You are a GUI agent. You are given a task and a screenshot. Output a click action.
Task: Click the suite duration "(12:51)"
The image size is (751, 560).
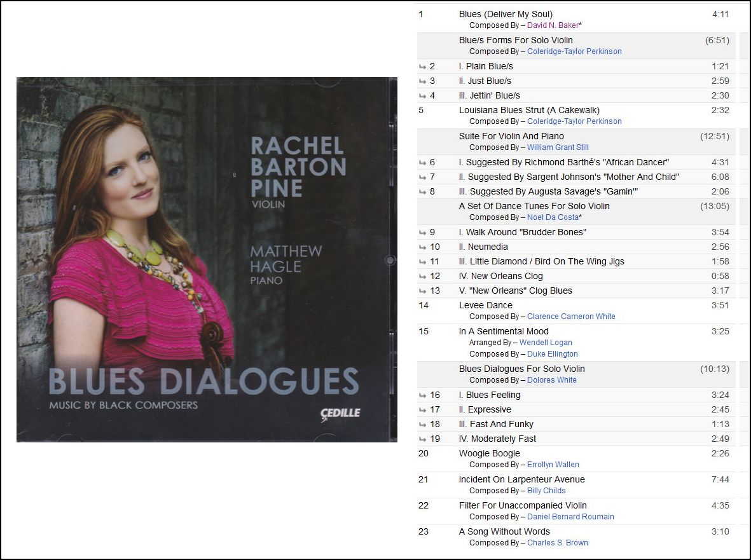pos(715,137)
